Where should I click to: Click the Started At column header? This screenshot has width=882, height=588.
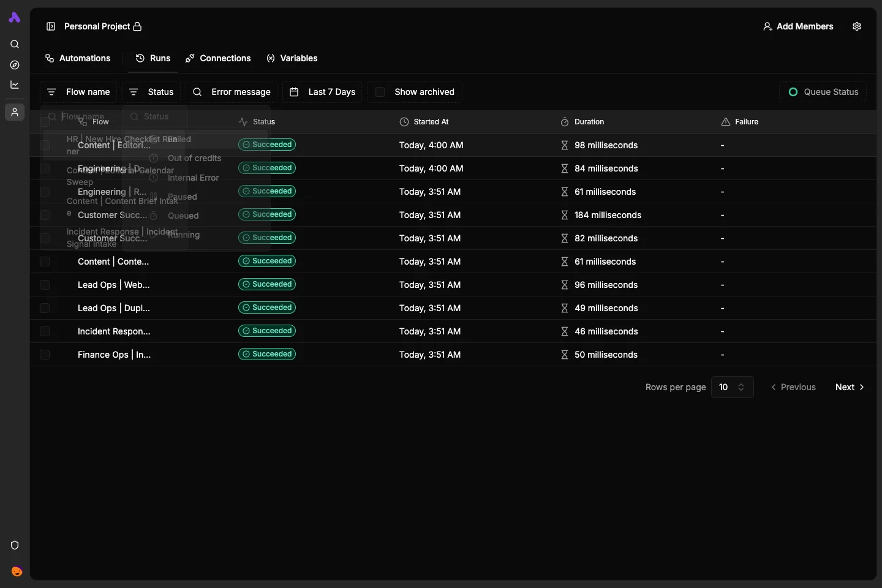(424, 122)
